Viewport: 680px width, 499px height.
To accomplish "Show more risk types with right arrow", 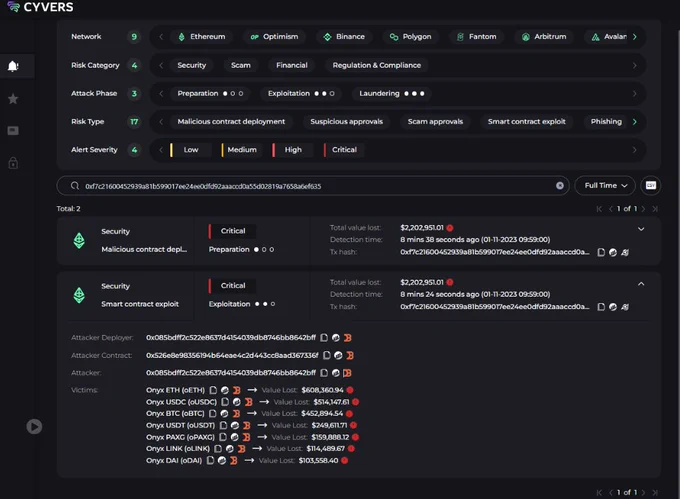I will click(x=634, y=122).
